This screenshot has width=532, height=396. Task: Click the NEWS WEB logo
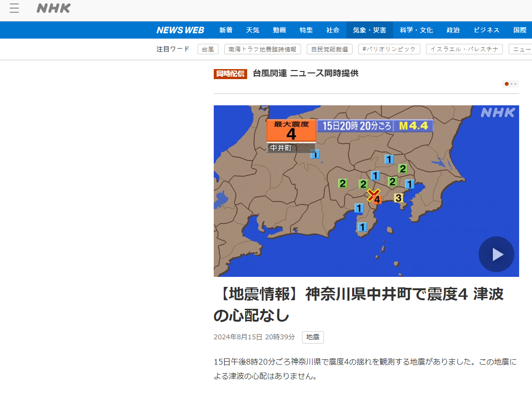click(x=180, y=30)
